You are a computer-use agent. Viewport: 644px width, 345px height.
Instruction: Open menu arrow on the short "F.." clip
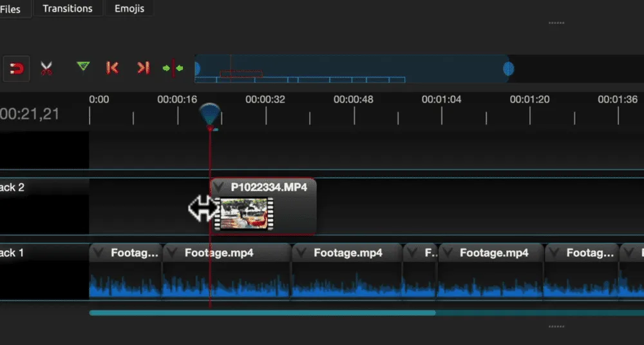point(413,253)
